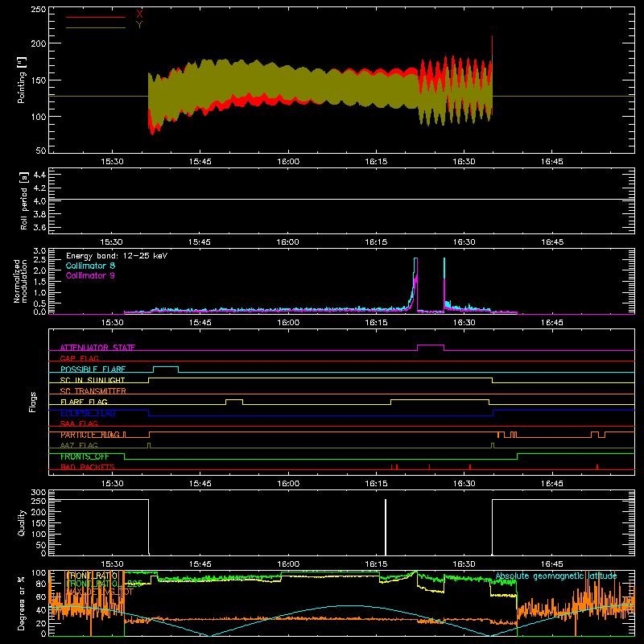This screenshot has height=644, width=644.
Task: Click the cyan possible flare pulse
Action: click(x=166, y=367)
